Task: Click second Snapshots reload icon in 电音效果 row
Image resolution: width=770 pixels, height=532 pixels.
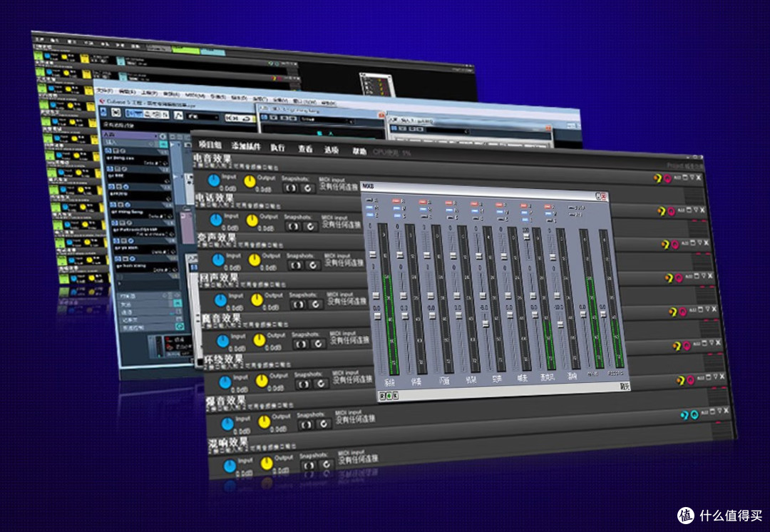Action: click(307, 188)
